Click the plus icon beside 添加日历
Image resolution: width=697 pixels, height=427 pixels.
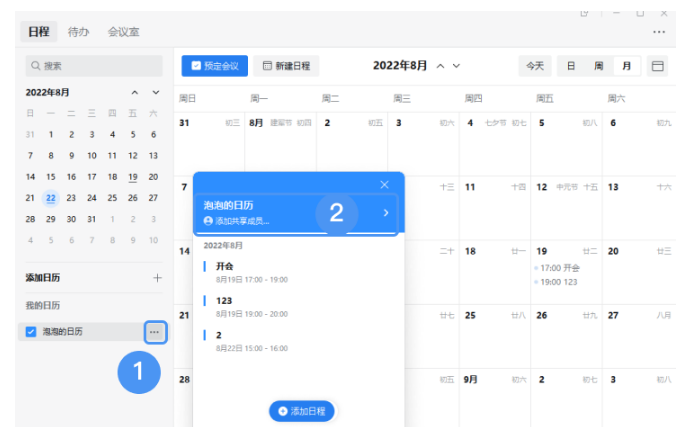pyautogui.click(x=157, y=277)
